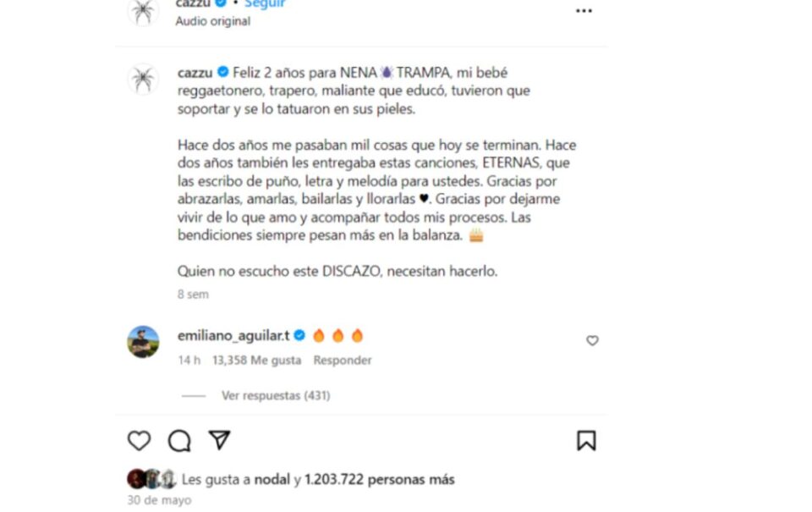Viewport: 812px width, 512px height.
Task: Show the 1.203.722 personas más likers list
Action: pyautogui.click(x=379, y=479)
